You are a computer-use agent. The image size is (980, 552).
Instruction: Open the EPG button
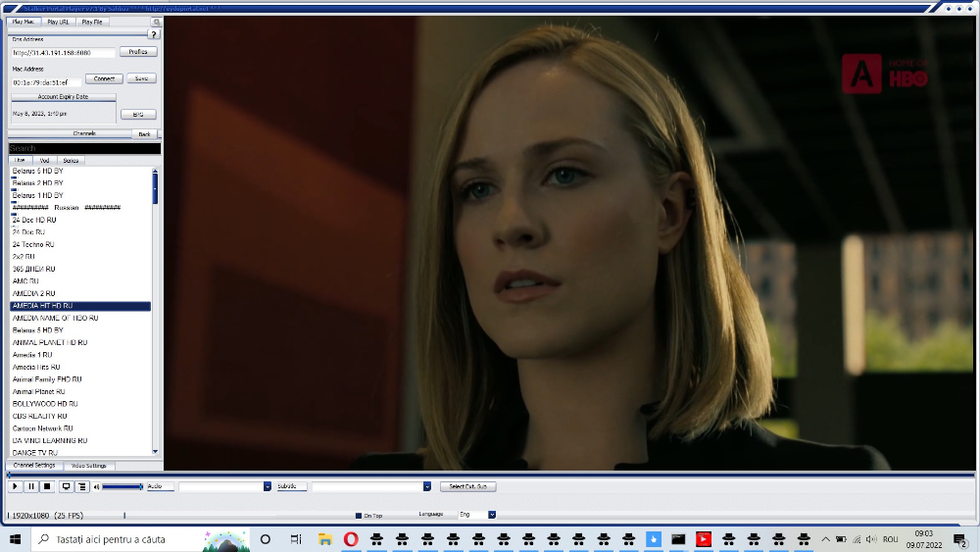coord(138,115)
